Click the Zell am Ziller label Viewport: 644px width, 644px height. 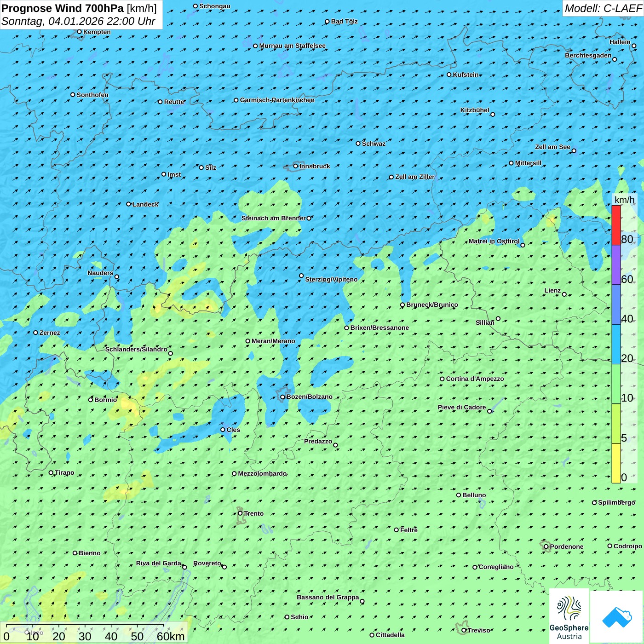coord(415,177)
